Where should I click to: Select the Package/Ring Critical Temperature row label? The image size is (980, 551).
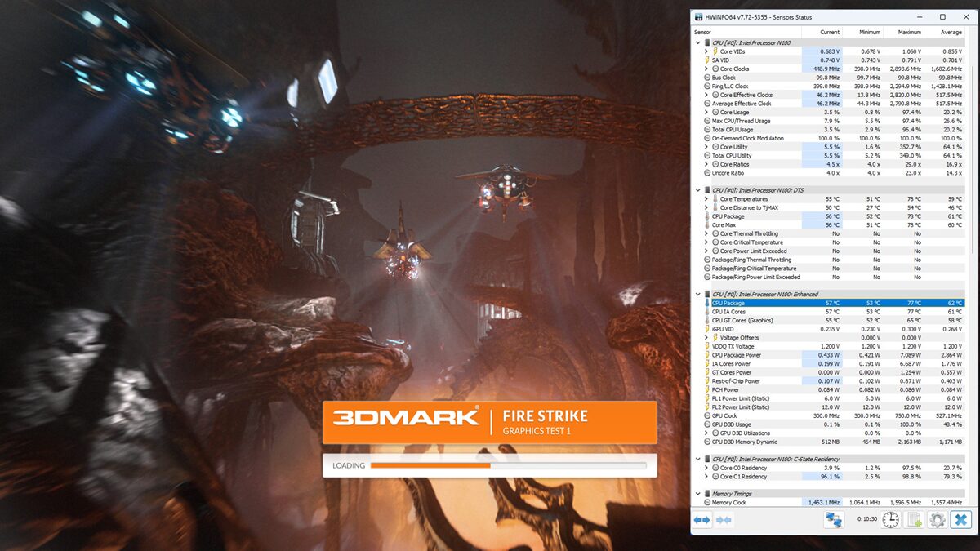pyautogui.click(x=754, y=269)
